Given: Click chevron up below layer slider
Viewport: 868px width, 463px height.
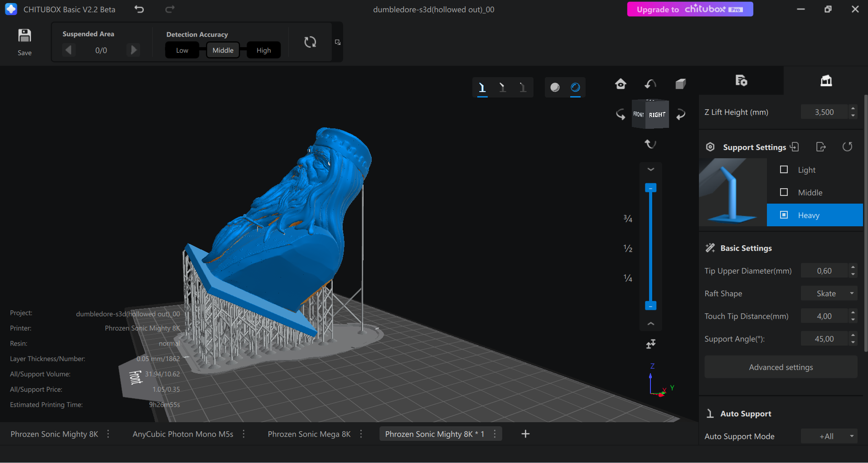Looking at the screenshot, I should [x=651, y=324].
